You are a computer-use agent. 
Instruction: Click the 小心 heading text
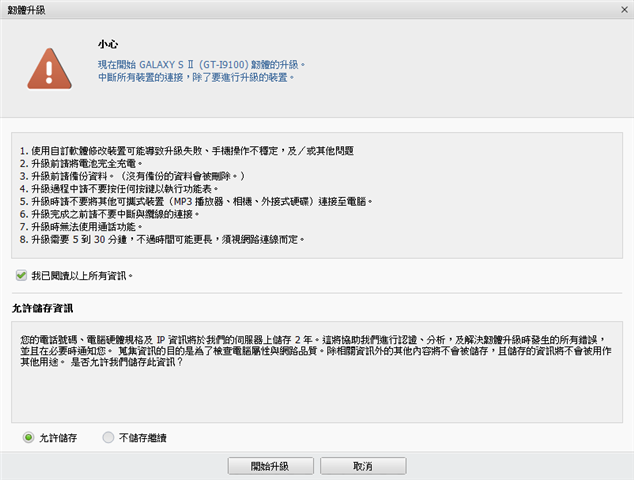[x=108, y=44]
